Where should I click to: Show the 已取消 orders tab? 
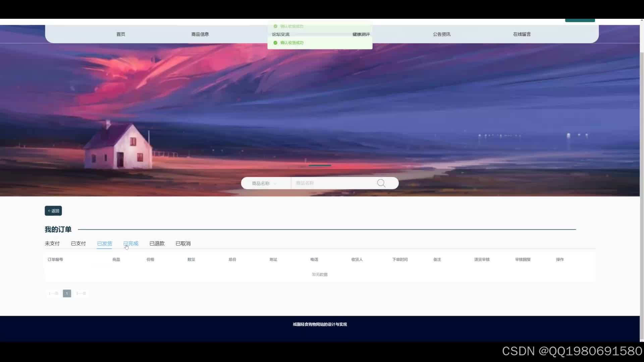coord(183,244)
